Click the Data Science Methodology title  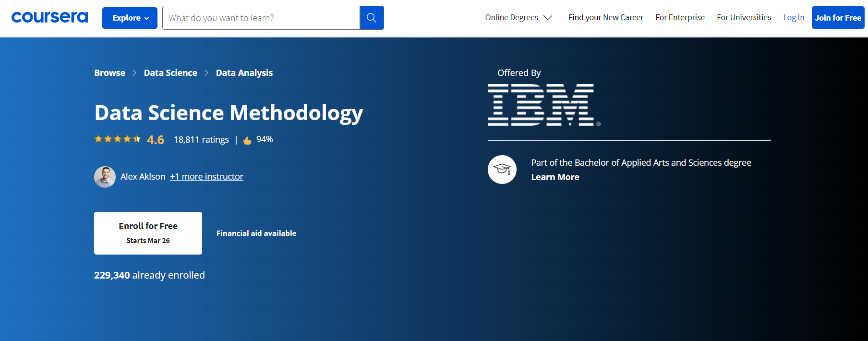229,113
